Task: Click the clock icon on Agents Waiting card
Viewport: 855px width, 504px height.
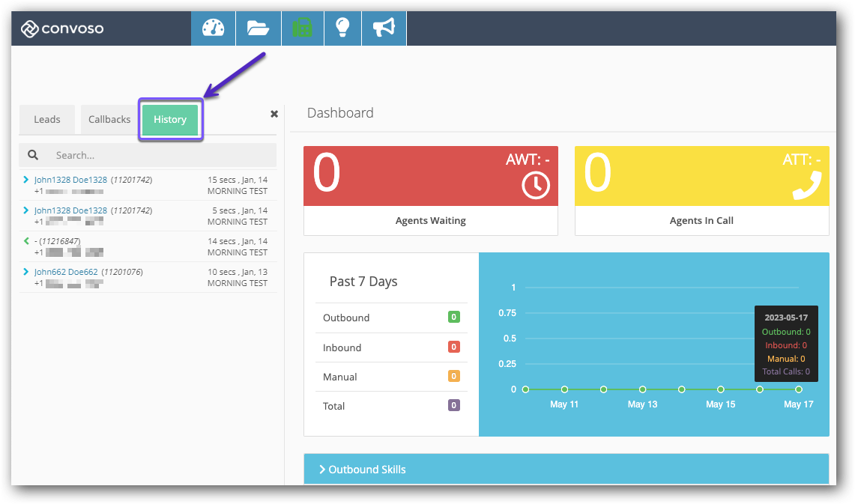Action: coord(535,185)
